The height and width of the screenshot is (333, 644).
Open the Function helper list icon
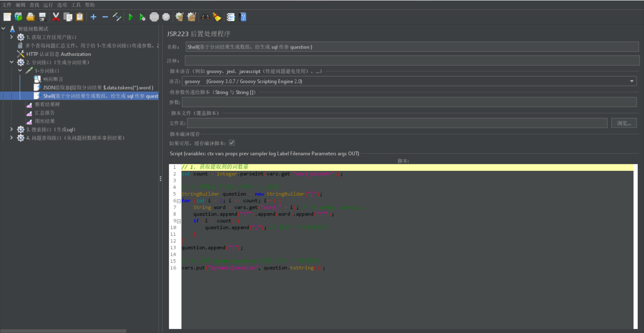pos(231,17)
